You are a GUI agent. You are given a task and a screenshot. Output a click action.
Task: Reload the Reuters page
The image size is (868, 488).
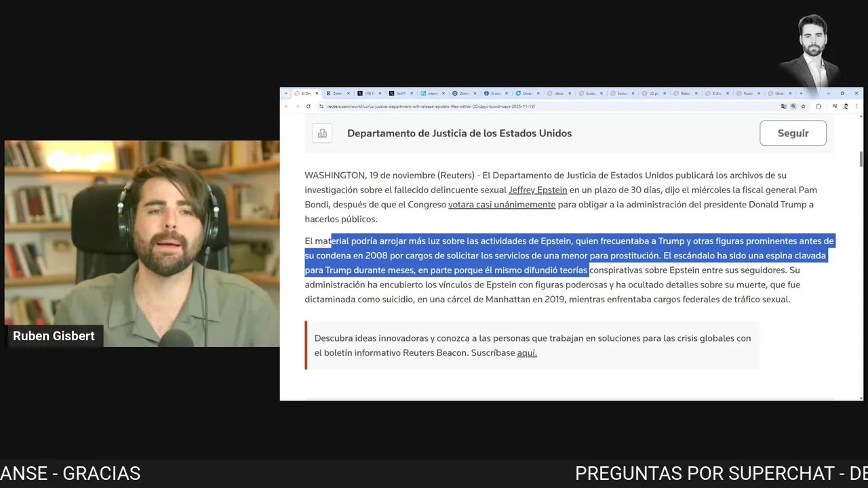click(x=309, y=106)
